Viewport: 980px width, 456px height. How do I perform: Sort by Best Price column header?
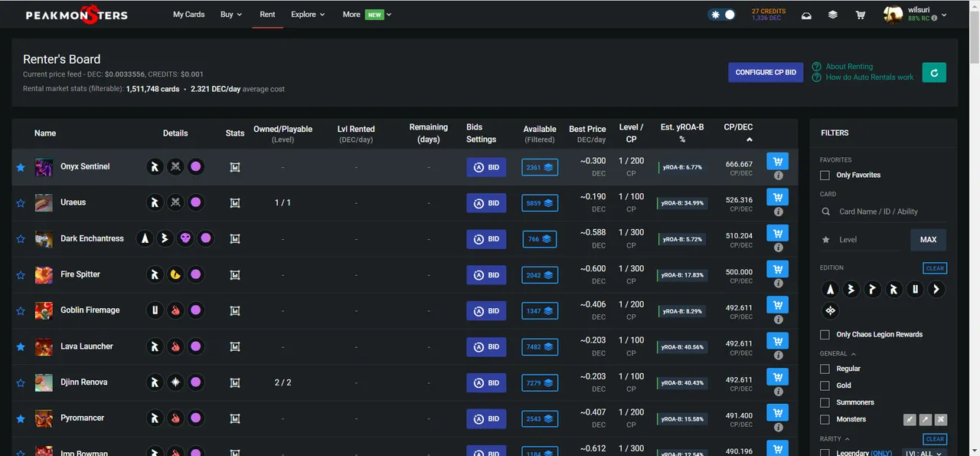pyautogui.click(x=587, y=134)
